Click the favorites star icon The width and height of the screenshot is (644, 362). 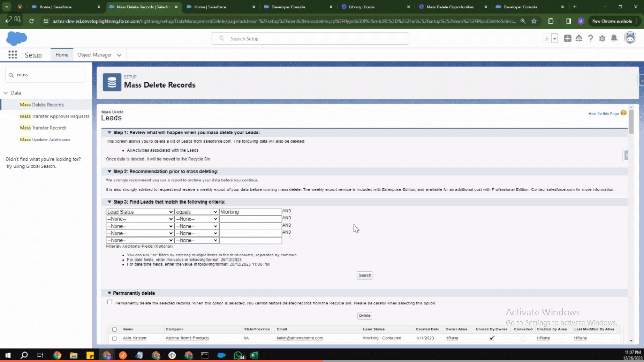pos(547,39)
